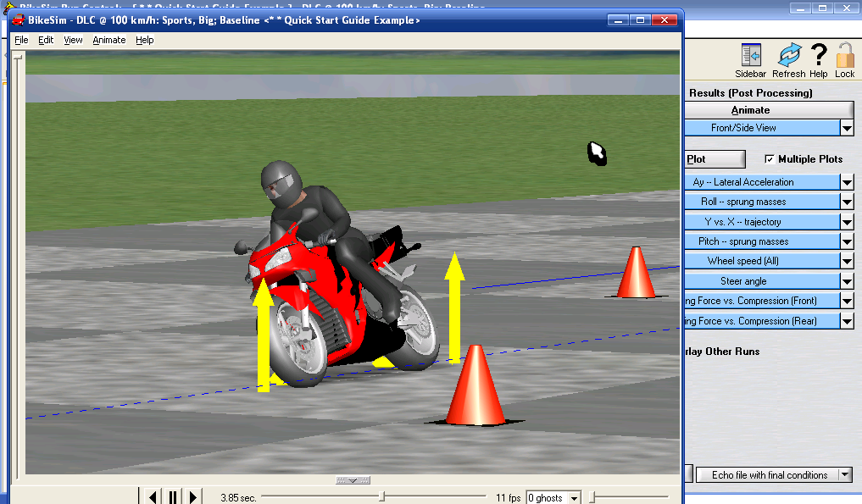Click the 11 fps readout
862x504 pixels.
(x=508, y=498)
